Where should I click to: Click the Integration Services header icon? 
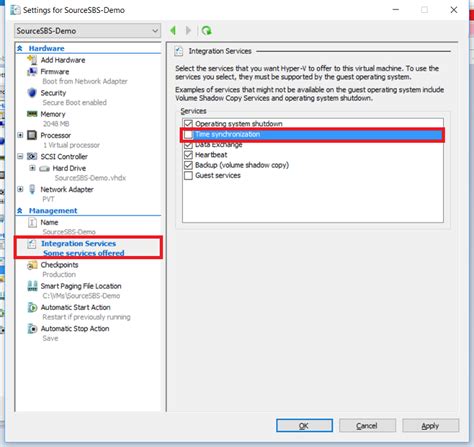click(179, 51)
